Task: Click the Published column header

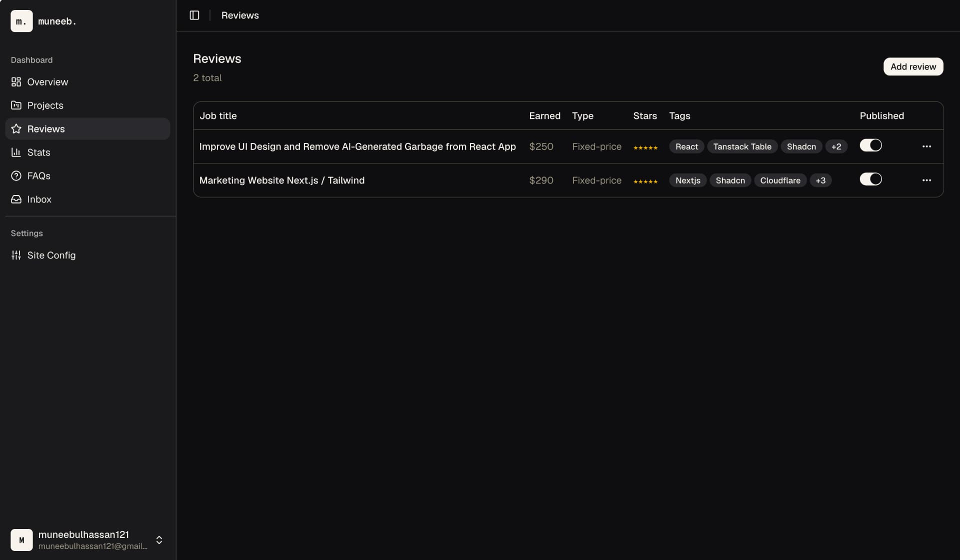Action: click(x=881, y=116)
